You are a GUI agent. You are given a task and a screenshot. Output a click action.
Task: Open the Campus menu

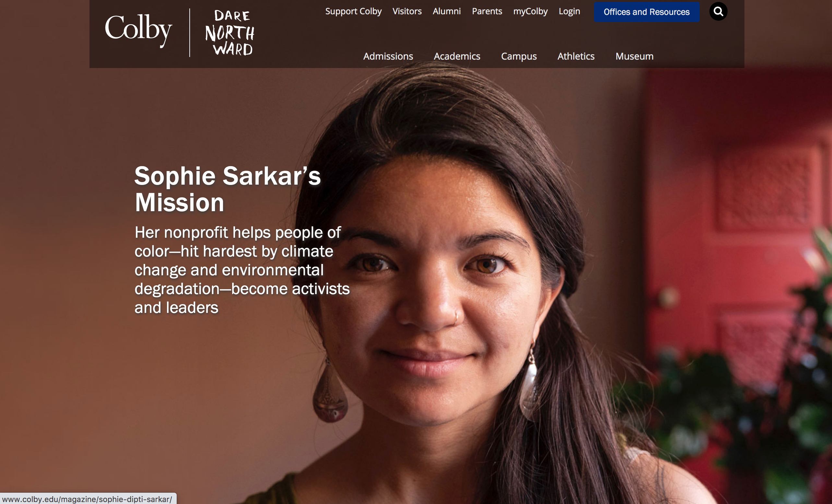(519, 56)
